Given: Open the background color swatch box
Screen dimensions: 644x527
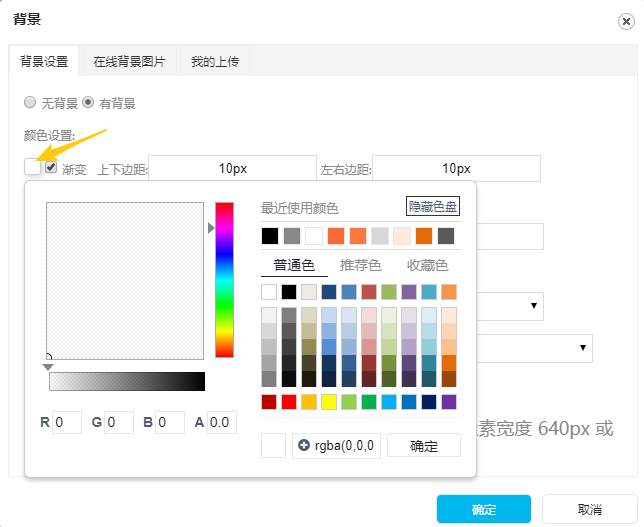Looking at the screenshot, I should (33, 168).
